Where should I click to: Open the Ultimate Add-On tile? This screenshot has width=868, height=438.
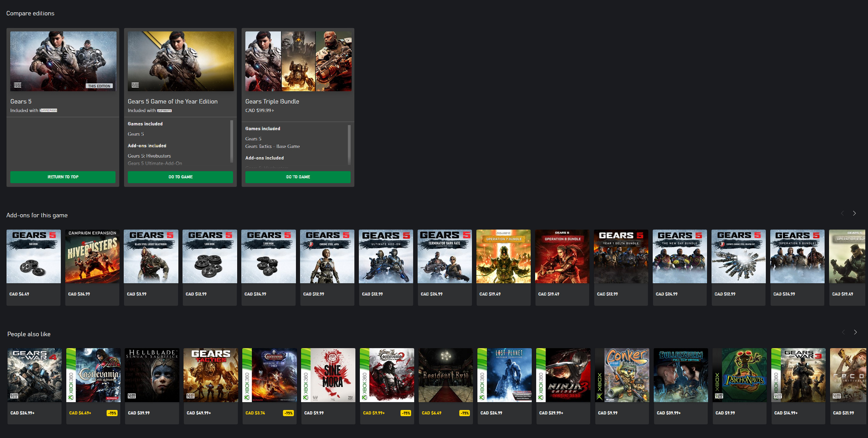386,268
